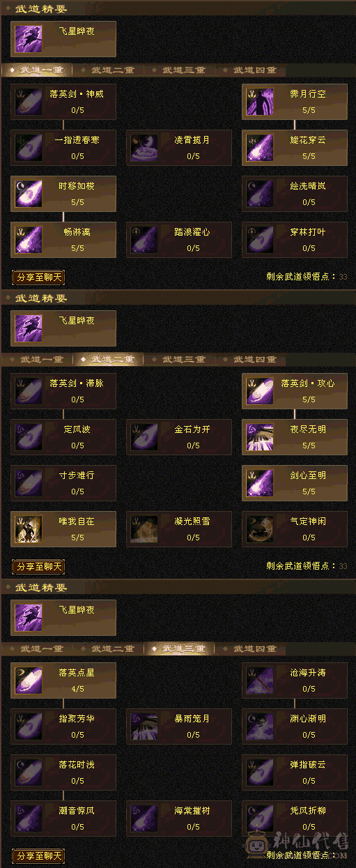This screenshot has width=356, height=868.
Task: Select the 唯我自在 skill icon
Action: [29, 529]
